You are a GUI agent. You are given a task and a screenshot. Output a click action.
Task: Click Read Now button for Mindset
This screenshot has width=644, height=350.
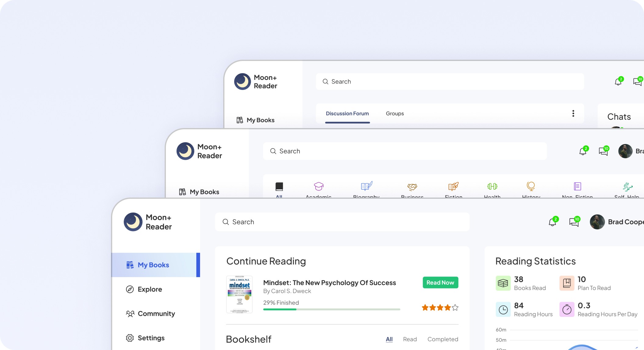click(x=440, y=282)
